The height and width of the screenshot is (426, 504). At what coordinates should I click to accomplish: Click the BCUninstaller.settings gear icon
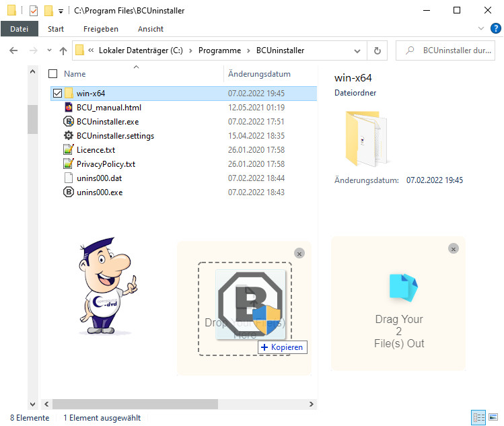68,136
